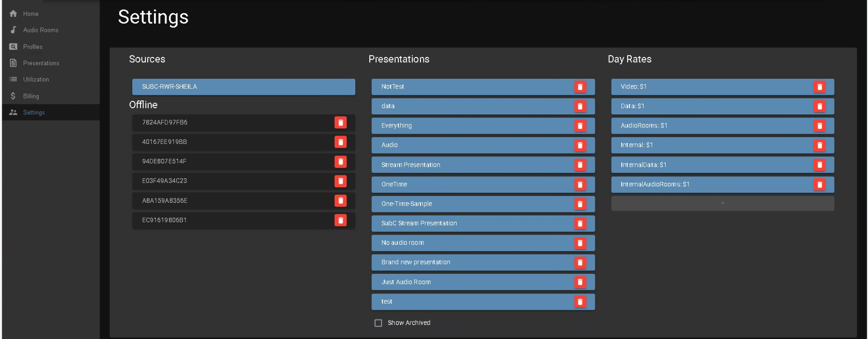868x339 pixels.
Task: Open the Everything presentation
Action: tap(468, 126)
